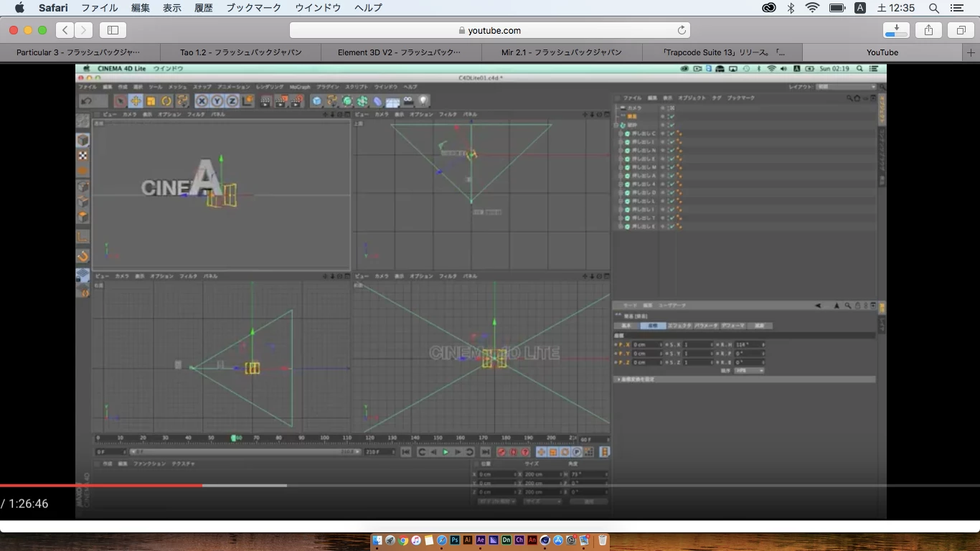Toggle the カメラ row visibility marker

[672, 108]
